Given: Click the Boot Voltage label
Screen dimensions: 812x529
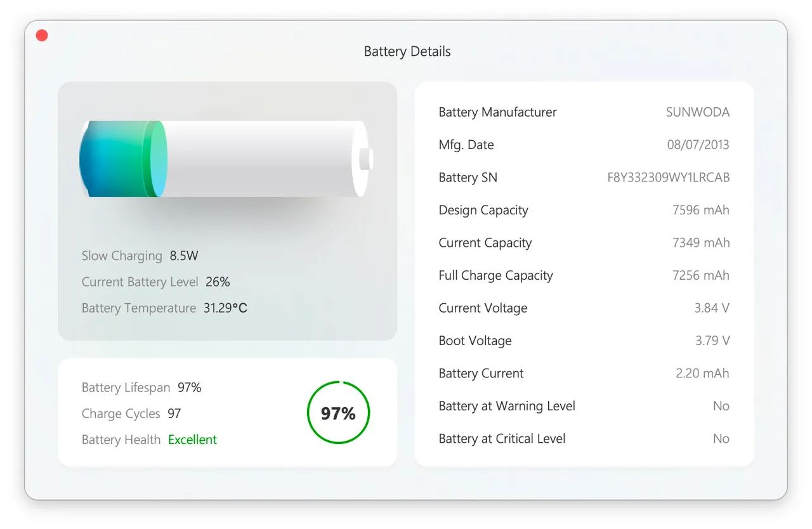Looking at the screenshot, I should pyautogui.click(x=475, y=341).
